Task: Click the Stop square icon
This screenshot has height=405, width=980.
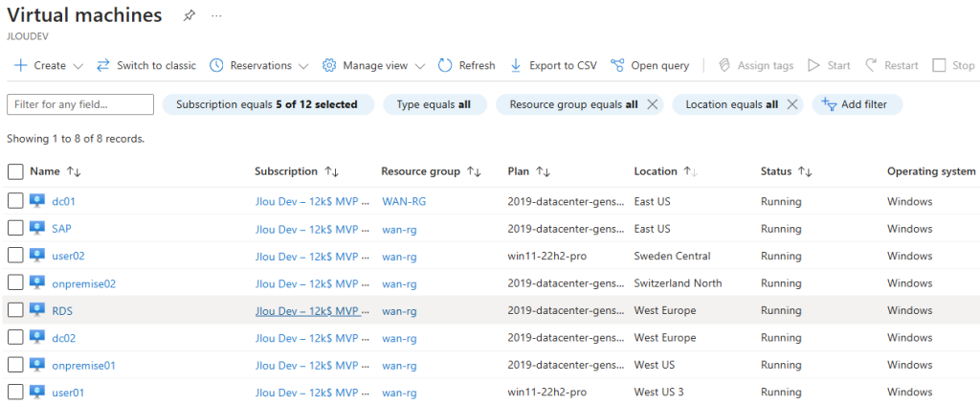Action: click(939, 66)
